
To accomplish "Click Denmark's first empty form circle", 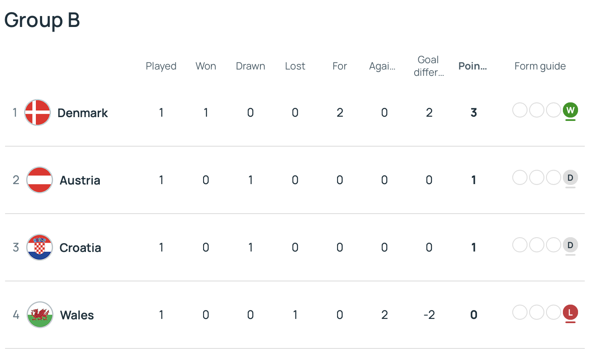I will [x=520, y=110].
